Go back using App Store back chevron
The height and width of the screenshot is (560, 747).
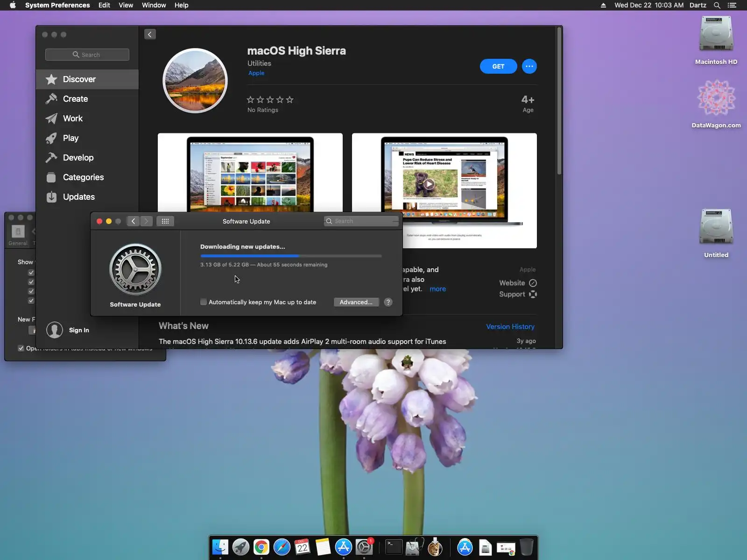coord(150,34)
